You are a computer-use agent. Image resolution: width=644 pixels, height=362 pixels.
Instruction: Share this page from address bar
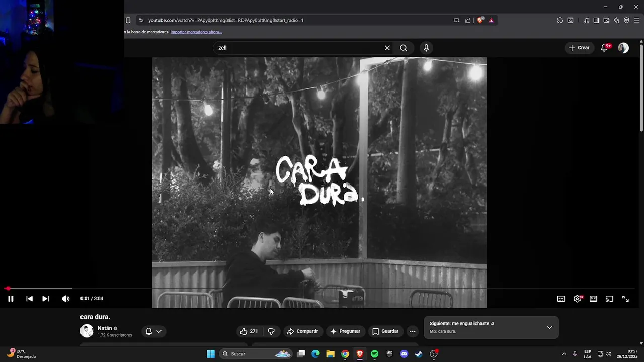click(468, 20)
